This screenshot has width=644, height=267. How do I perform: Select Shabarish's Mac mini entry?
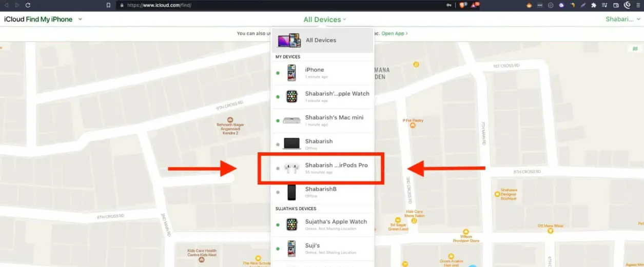(322, 120)
